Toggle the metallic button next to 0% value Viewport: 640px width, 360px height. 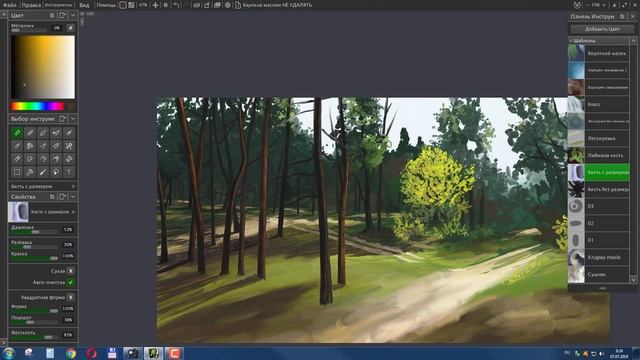tap(70, 28)
